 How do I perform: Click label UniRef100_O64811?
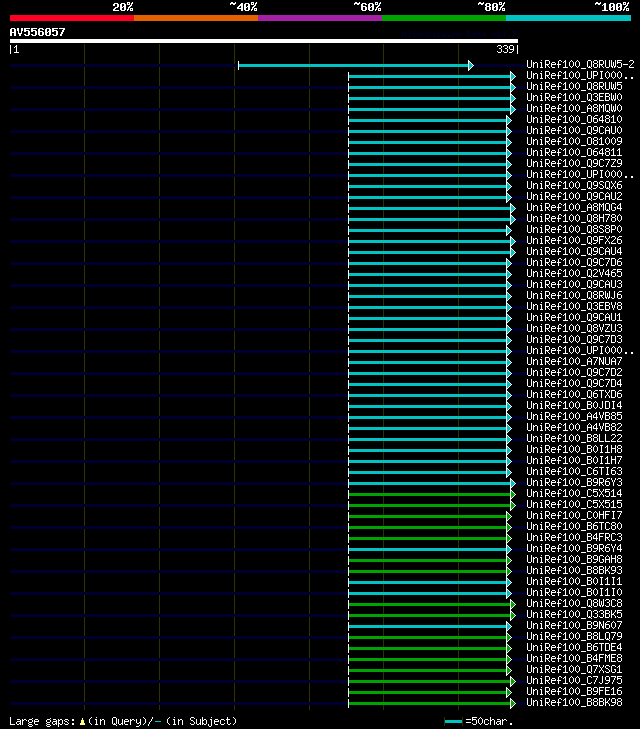pyautogui.click(x=574, y=152)
